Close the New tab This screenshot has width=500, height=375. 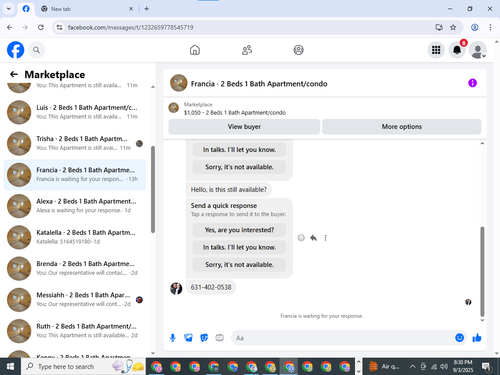pyautogui.click(x=131, y=9)
